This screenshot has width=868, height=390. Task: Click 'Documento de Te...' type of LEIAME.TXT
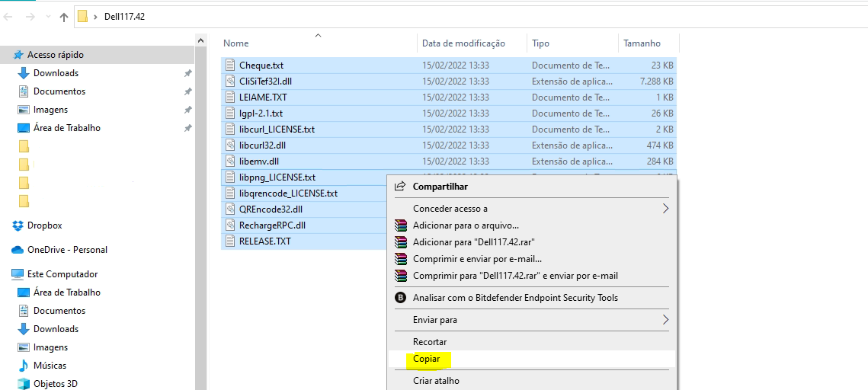571,97
